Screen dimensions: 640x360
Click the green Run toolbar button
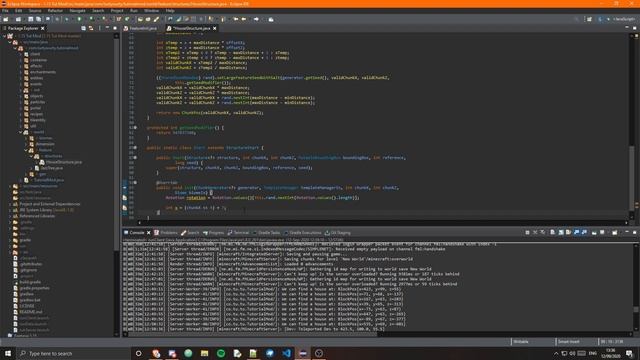[80, 19]
